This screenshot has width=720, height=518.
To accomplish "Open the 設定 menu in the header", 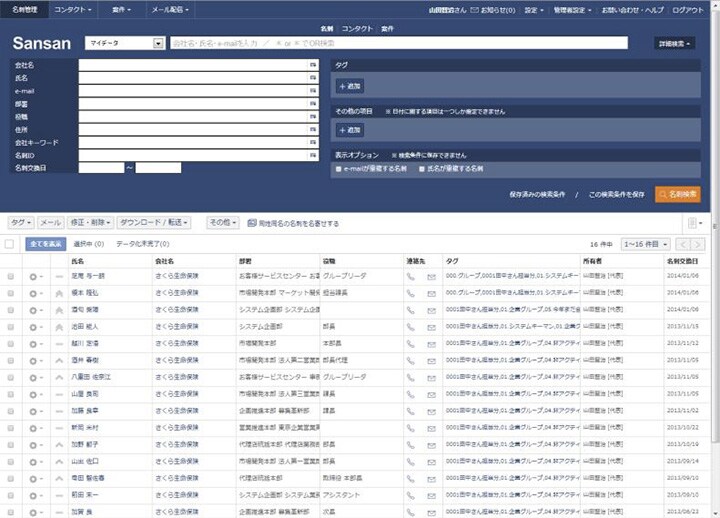I will pos(534,10).
